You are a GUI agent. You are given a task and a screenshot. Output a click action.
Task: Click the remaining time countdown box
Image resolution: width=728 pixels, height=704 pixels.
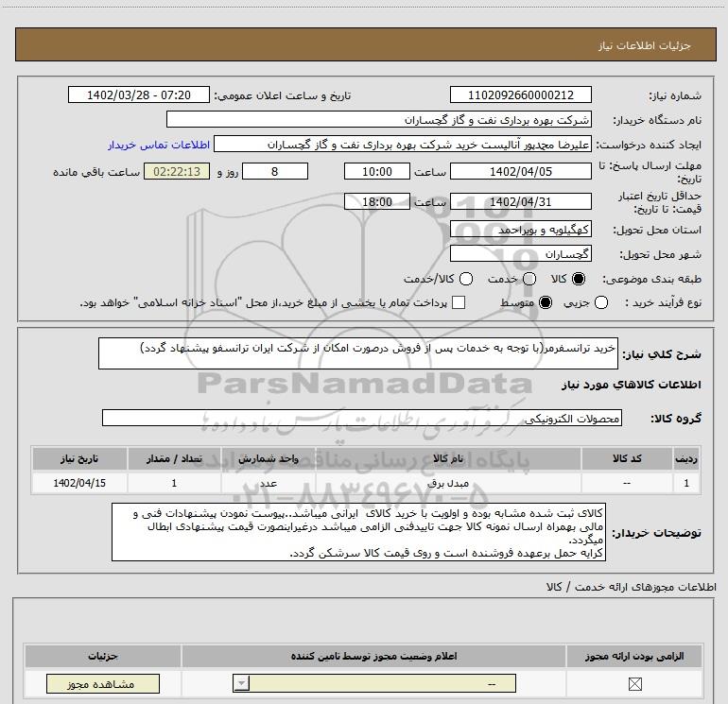[177, 172]
